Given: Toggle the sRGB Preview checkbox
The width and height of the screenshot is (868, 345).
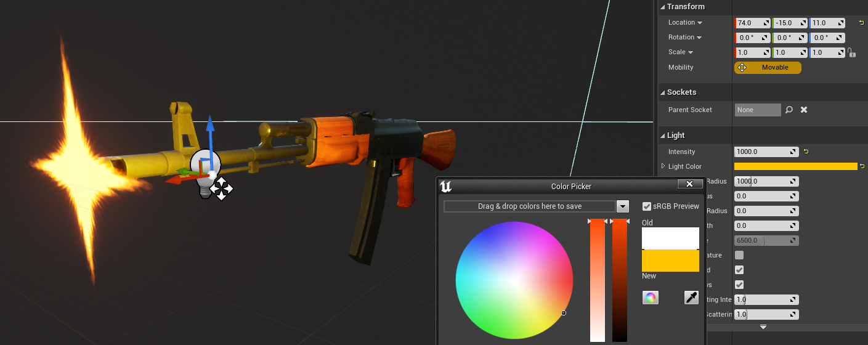Looking at the screenshot, I should (x=647, y=206).
